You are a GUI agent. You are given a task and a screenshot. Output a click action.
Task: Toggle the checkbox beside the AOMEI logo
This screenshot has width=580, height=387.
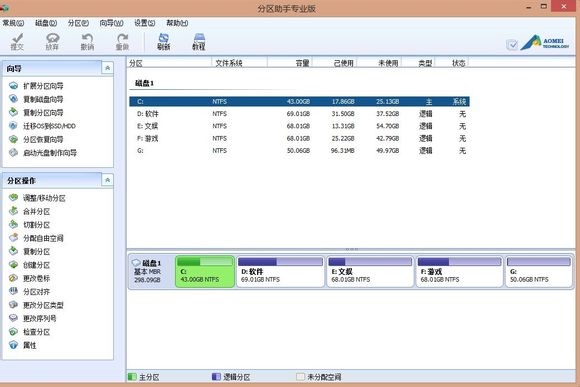(x=512, y=45)
